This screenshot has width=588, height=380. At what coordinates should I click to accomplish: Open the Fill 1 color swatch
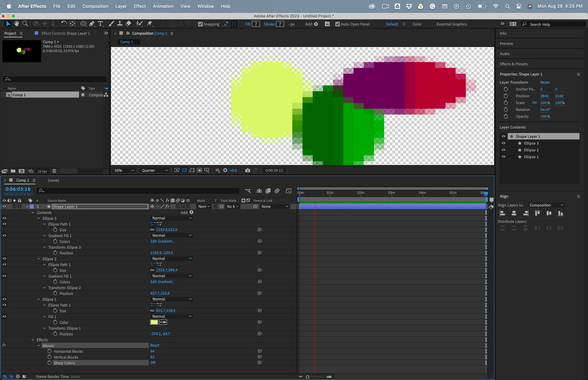click(x=154, y=322)
